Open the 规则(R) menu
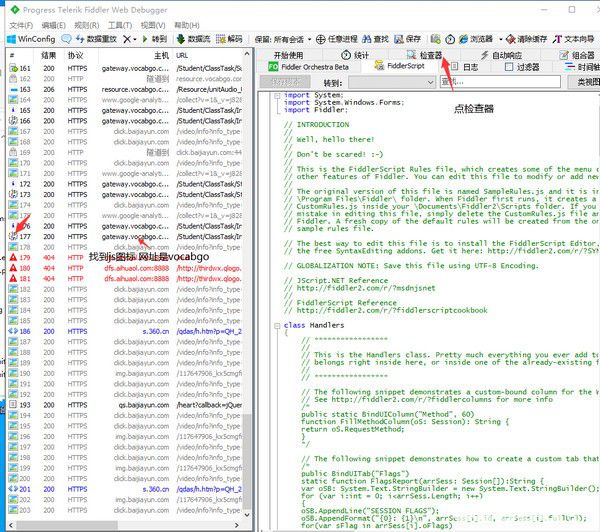Viewport: 600px width, 532px height. (x=86, y=25)
